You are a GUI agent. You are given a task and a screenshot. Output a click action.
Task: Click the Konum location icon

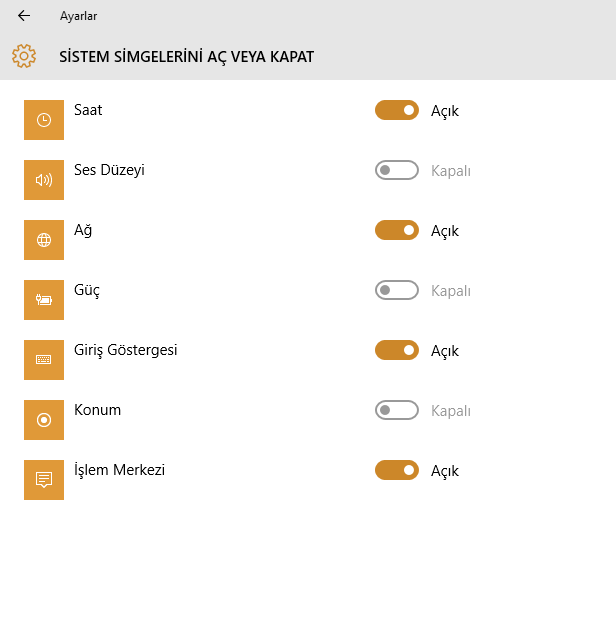44,420
